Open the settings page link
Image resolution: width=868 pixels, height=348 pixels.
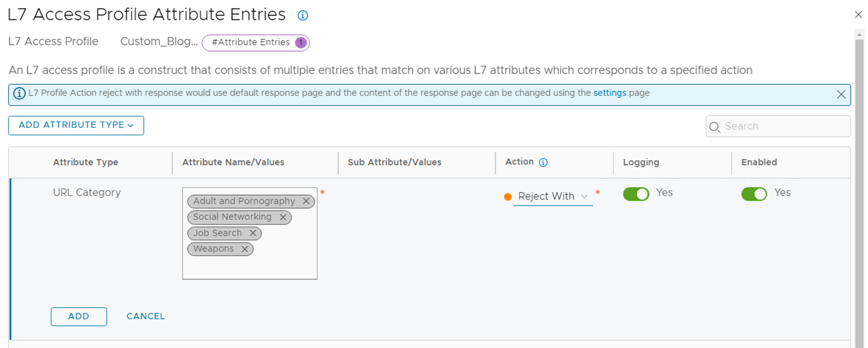(609, 93)
